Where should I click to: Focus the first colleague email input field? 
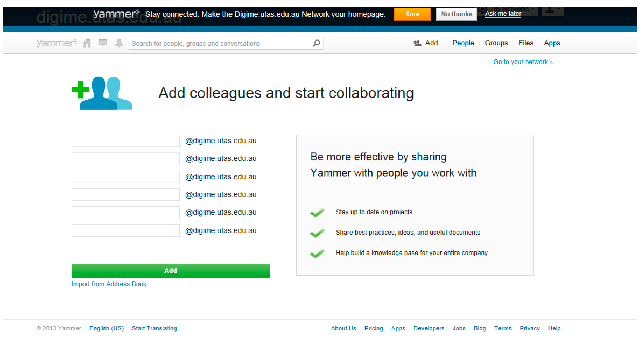125,141
